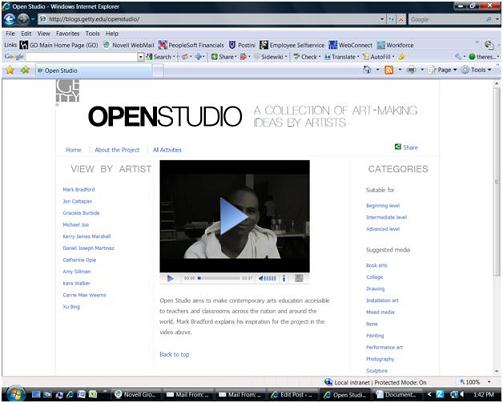Click the small play button in player controls

click(170, 278)
